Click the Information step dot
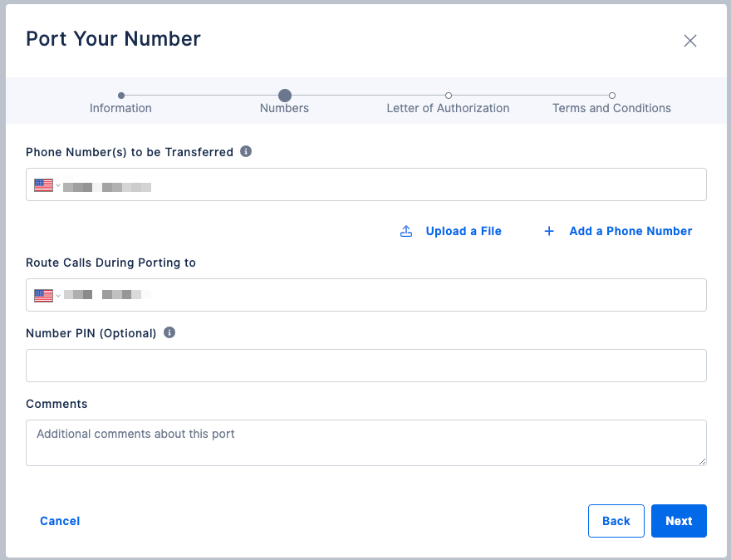 121,96
